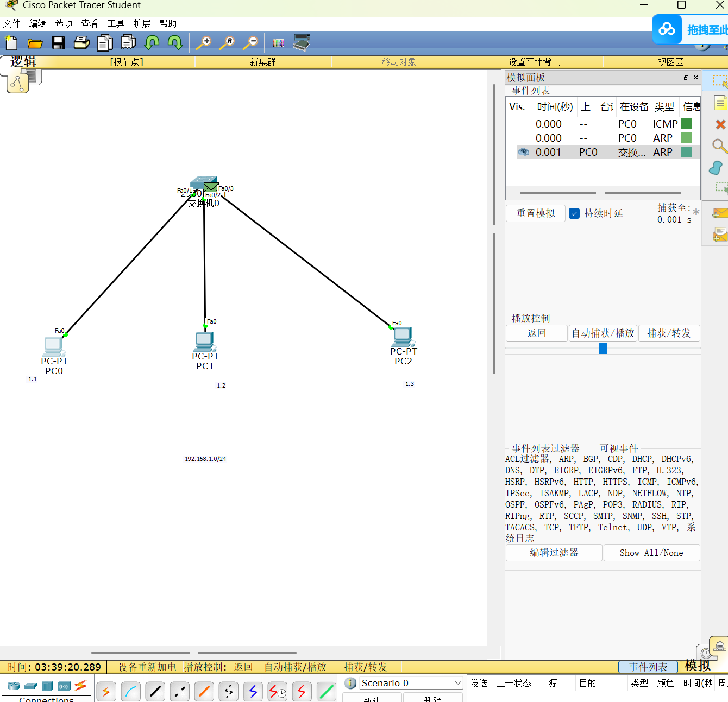Viewport: 728px width, 702px height.
Task: Click the 返回 playback button
Action: click(x=537, y=333)
